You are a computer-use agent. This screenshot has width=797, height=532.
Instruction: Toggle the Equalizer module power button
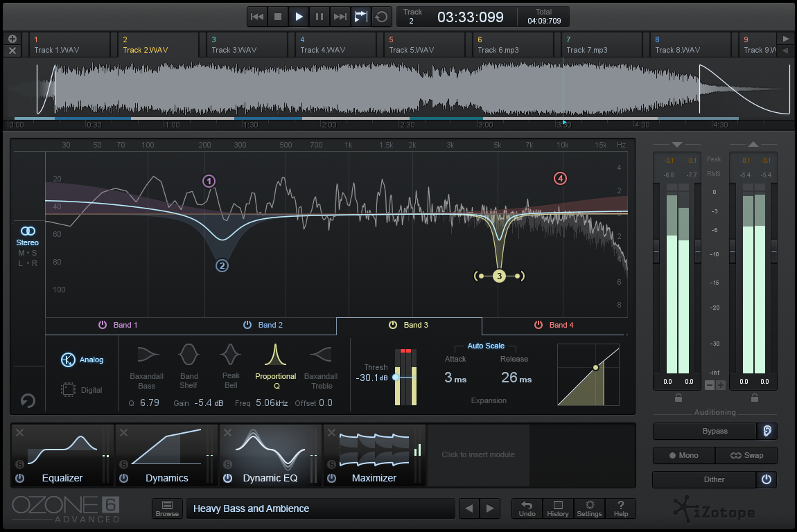point(19,478)
